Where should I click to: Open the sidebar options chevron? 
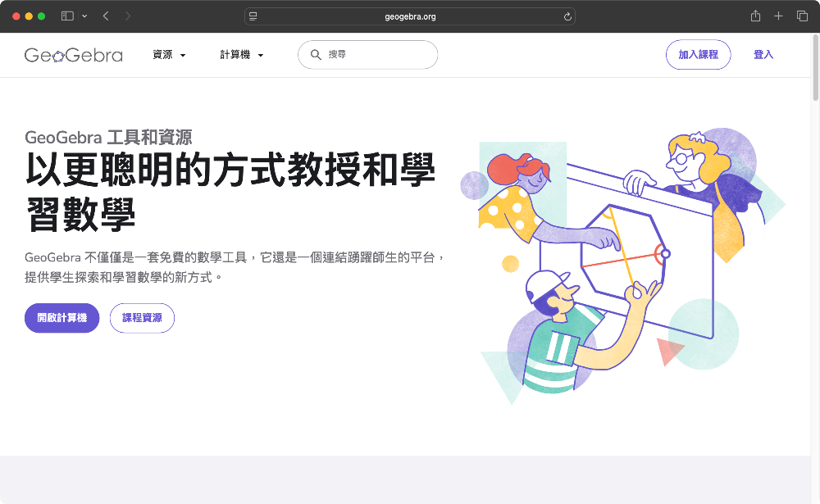84,16
